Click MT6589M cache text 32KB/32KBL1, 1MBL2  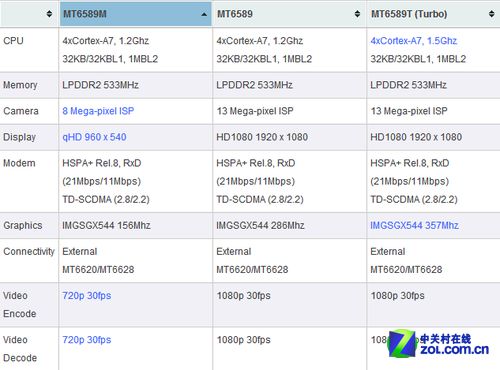(110, 59)
